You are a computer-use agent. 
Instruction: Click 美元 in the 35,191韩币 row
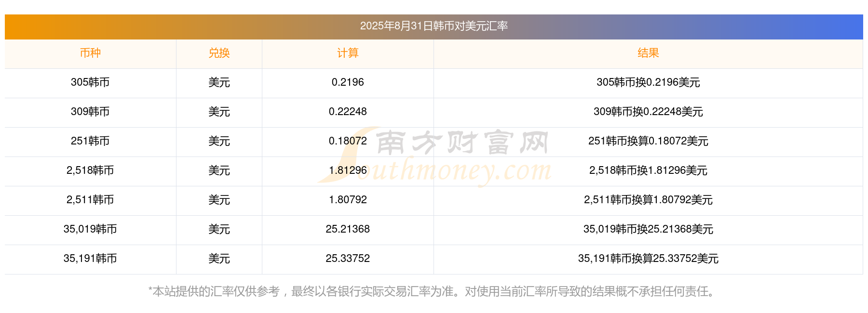coord(219,259)
